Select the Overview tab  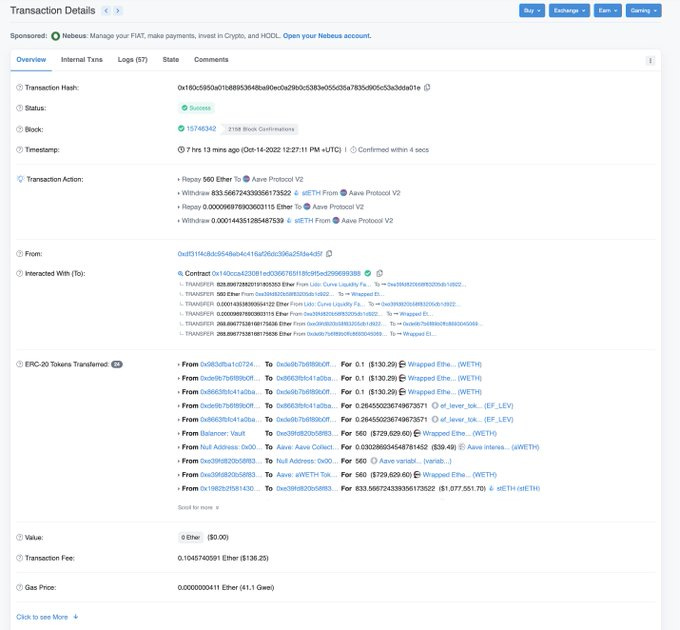31,60
